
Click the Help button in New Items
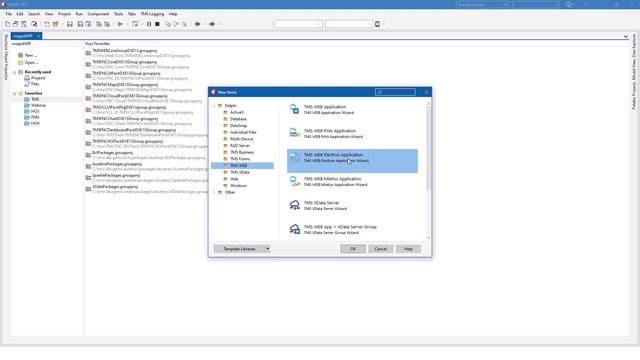coord(408,249)
